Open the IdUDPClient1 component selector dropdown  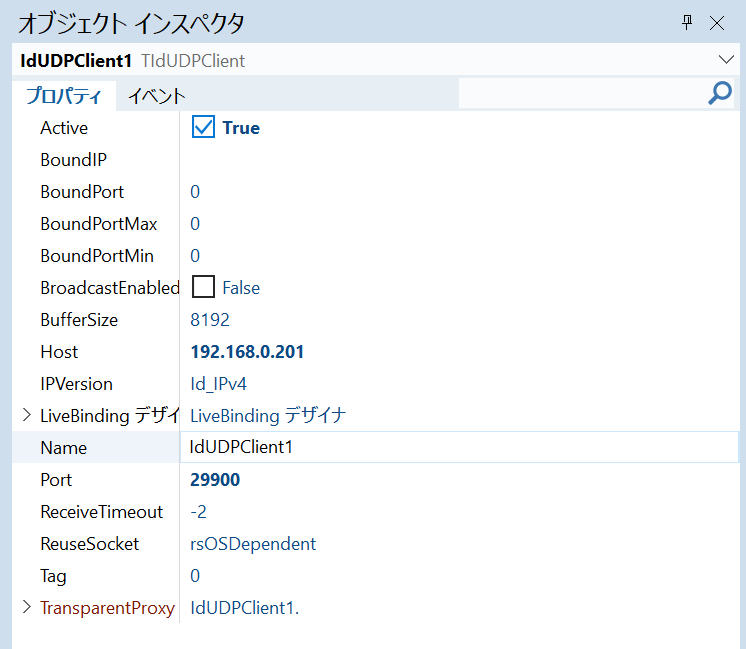point(726,60)
